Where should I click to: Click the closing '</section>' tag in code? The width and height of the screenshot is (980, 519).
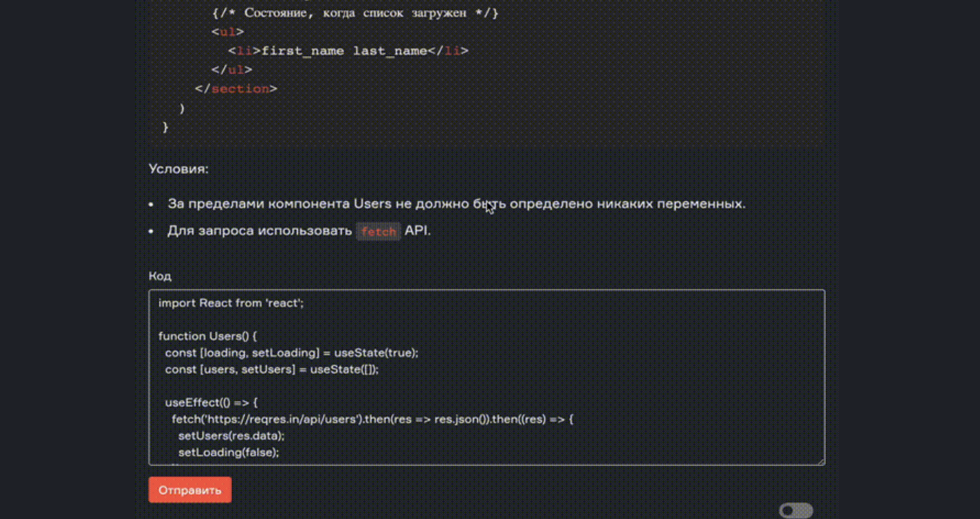pyautogui.click(x=236, y=89)
